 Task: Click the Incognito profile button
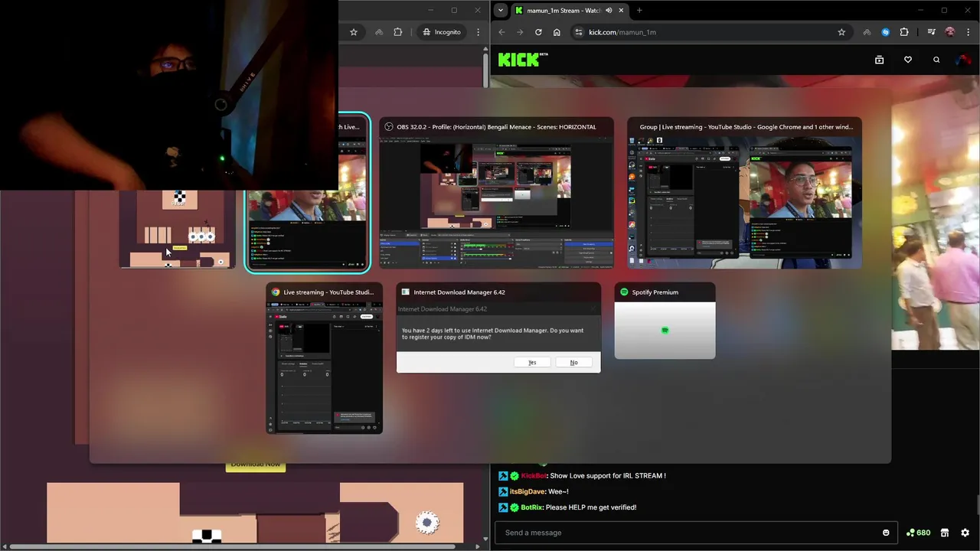click(x=443, y=32)
